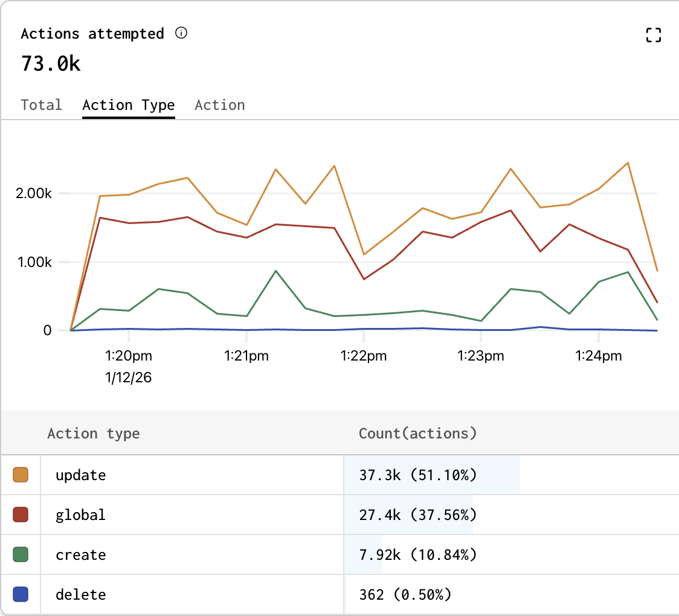Image resolution: width=679 pixels, height=616 pixels.
Task: Select the global row label
Action: (x=80, y=515)
